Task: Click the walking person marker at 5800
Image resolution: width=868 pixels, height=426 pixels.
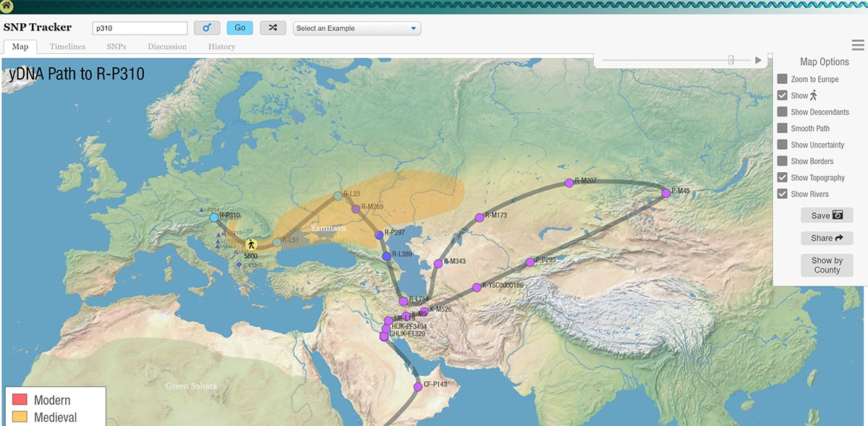Action: coord(251,245)
